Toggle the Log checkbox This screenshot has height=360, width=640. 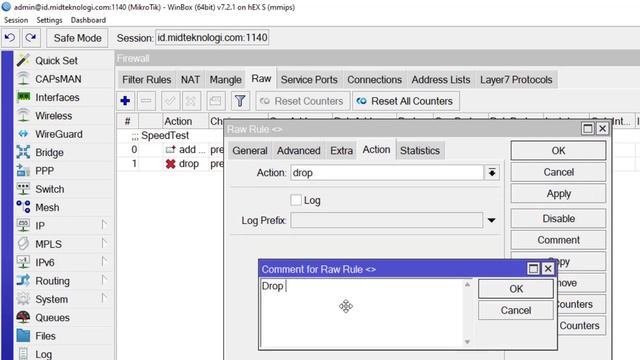(296, 200)
